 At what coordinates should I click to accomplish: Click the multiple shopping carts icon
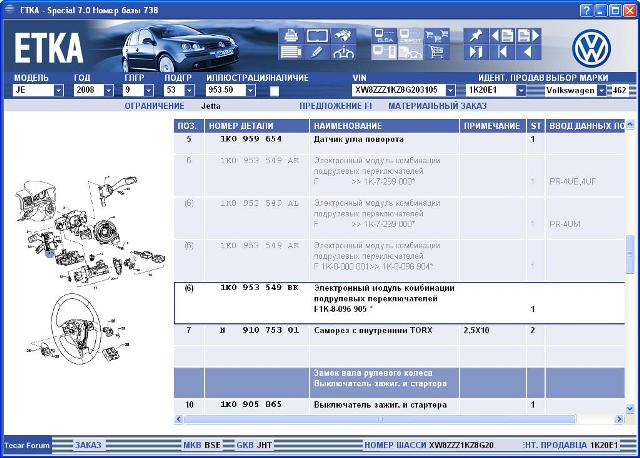pyautogui.click(x=436, y=36)
